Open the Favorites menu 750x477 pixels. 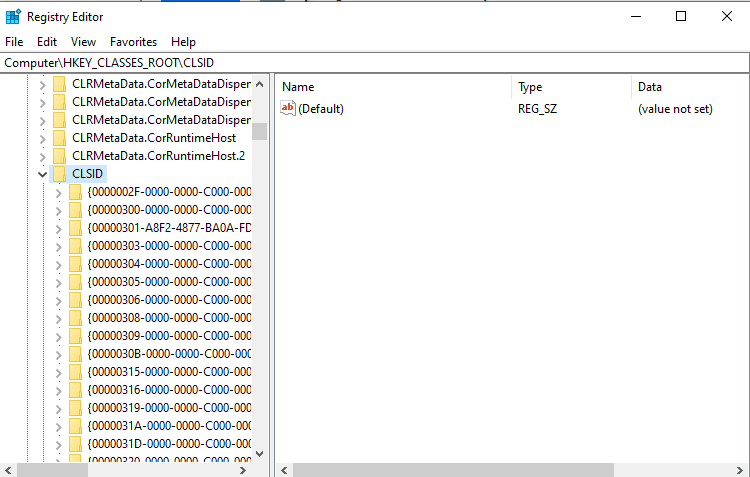pos(133,42)
